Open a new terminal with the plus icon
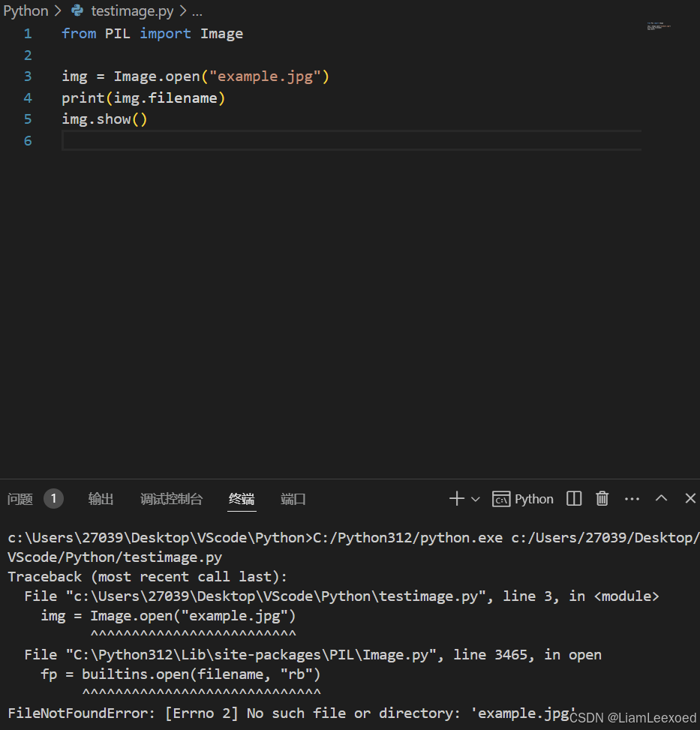The width and height of the screenshot is (700, 730). click(456, 498)
